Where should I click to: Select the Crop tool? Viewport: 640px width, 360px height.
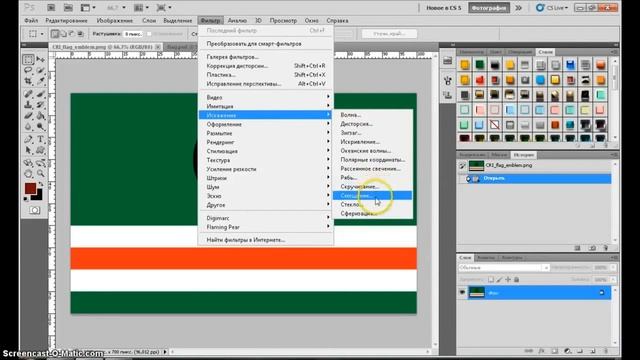pyautogui.click(x=28, y=82)
